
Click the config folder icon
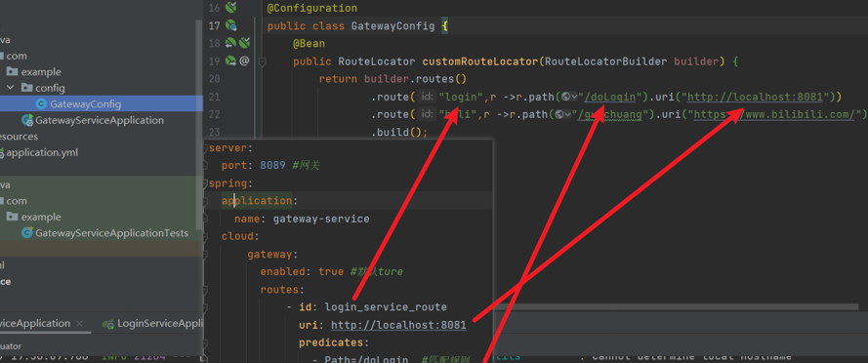[26, 88]
